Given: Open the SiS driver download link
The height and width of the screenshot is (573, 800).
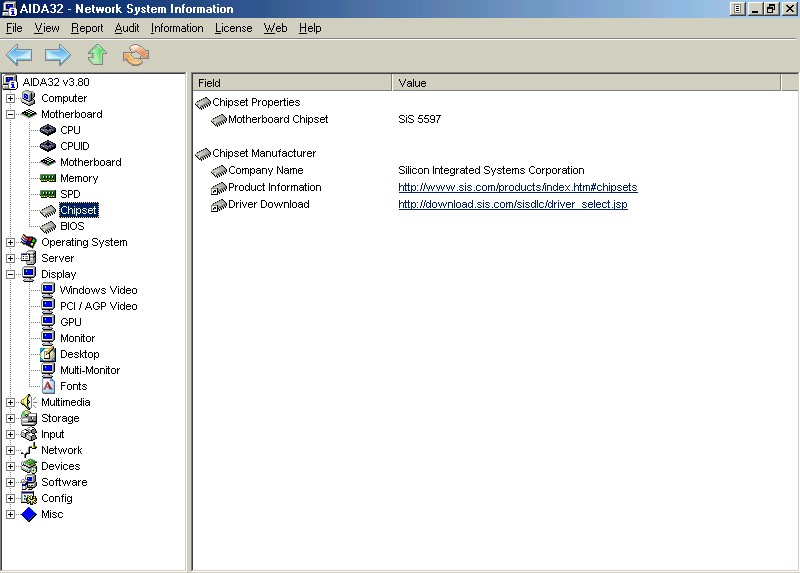Looking at the screenshot, I should 513,204.
